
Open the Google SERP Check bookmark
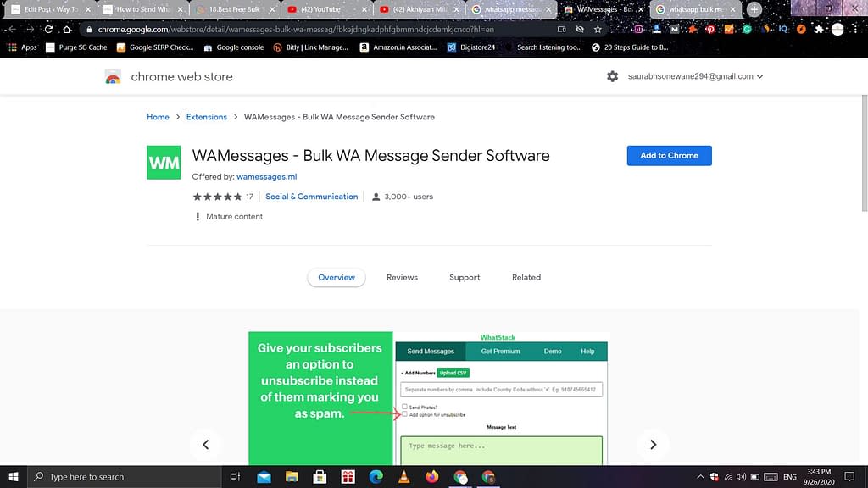pyautogui.click(x=155, y=47)
